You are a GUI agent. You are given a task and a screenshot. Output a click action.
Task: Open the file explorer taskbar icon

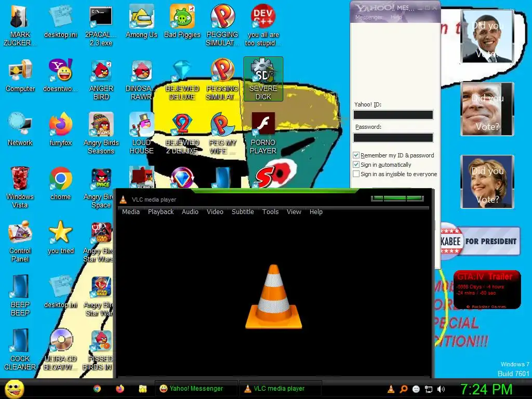pos(143,389)
